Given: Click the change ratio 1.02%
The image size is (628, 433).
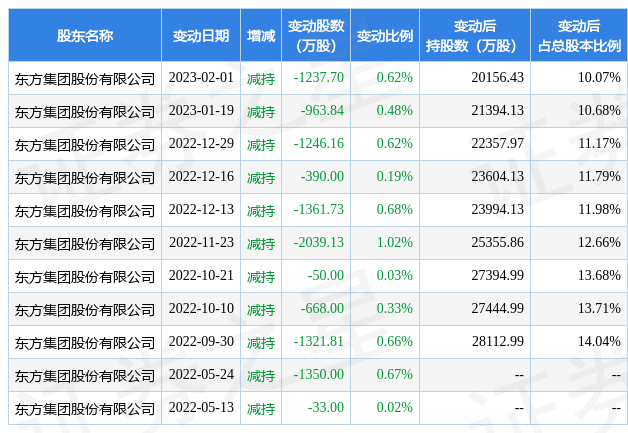Looking at the screenshot, I should (x=395, y=242).
